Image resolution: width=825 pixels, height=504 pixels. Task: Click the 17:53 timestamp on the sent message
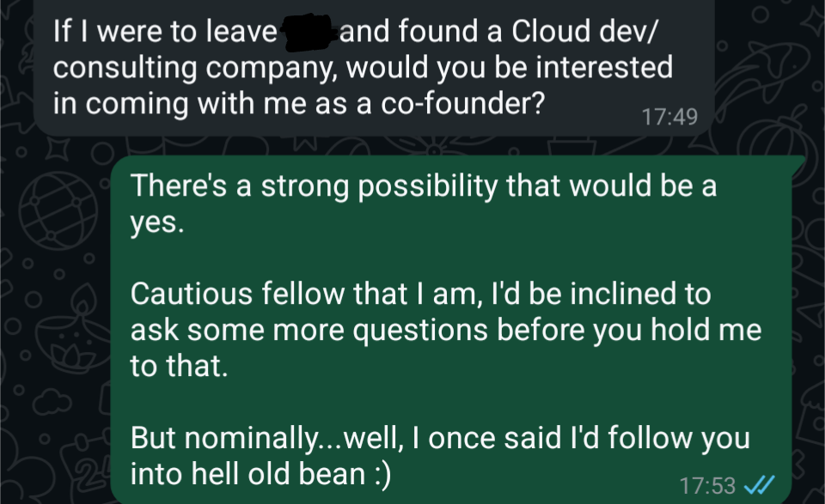pyautogui.click(x=706, y=487)
